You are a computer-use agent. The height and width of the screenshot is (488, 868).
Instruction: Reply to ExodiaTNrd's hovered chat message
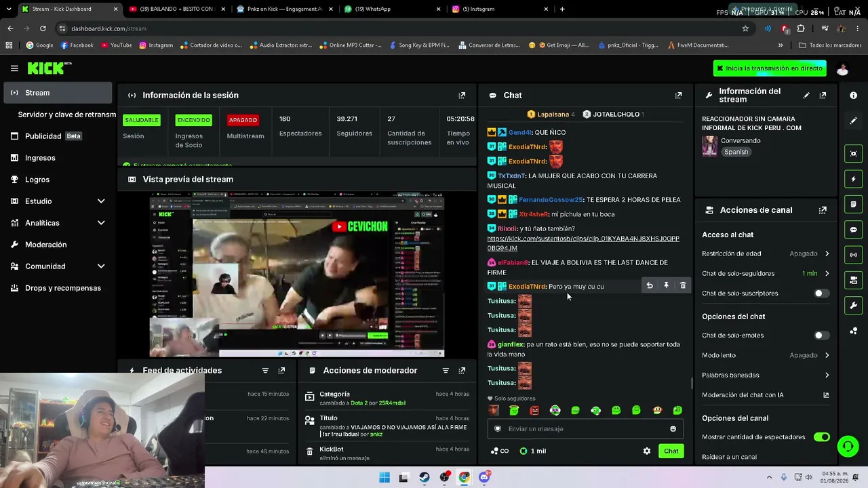650,286
